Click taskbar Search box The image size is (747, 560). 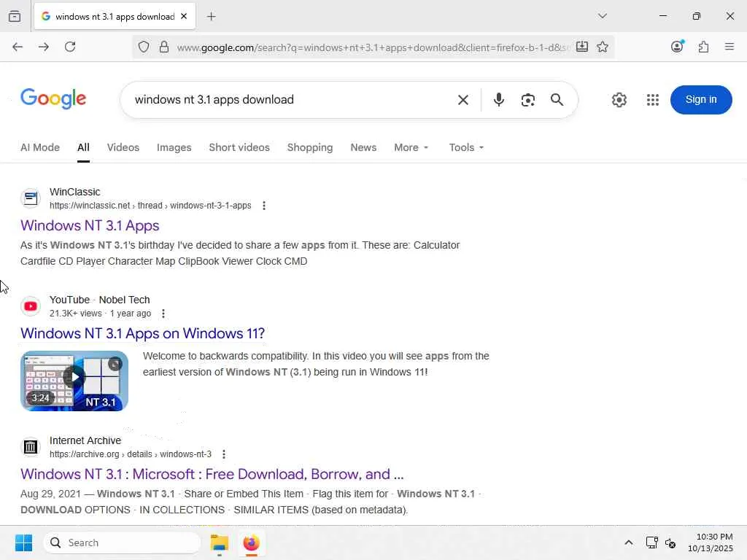pyautogui.click(x=122, y=542)
